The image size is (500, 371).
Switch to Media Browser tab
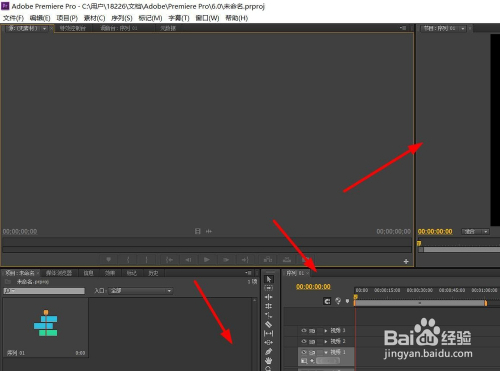[x=59, y=273]
